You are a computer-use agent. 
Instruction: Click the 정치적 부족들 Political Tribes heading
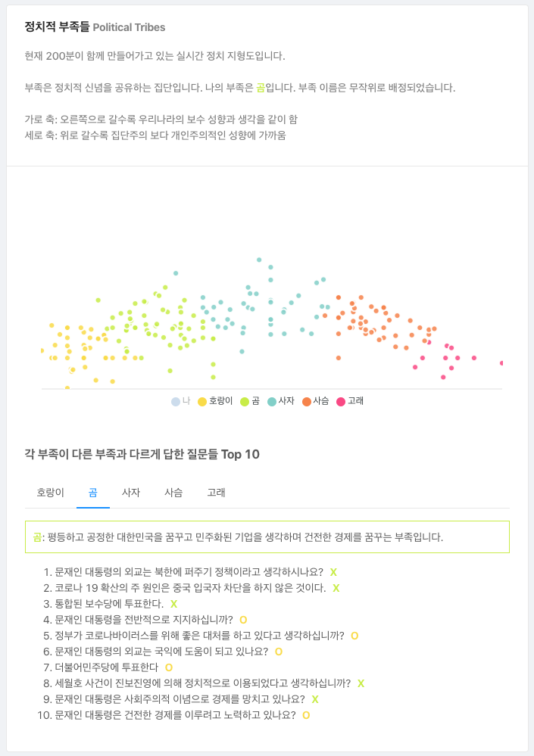tap(95, 27)
